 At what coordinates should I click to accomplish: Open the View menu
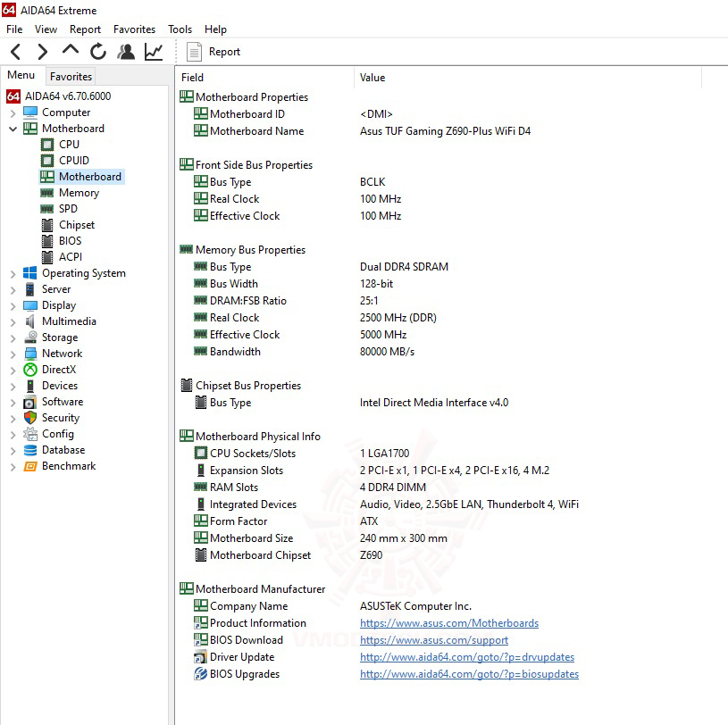pyautogui.click(x=46, y=29)
